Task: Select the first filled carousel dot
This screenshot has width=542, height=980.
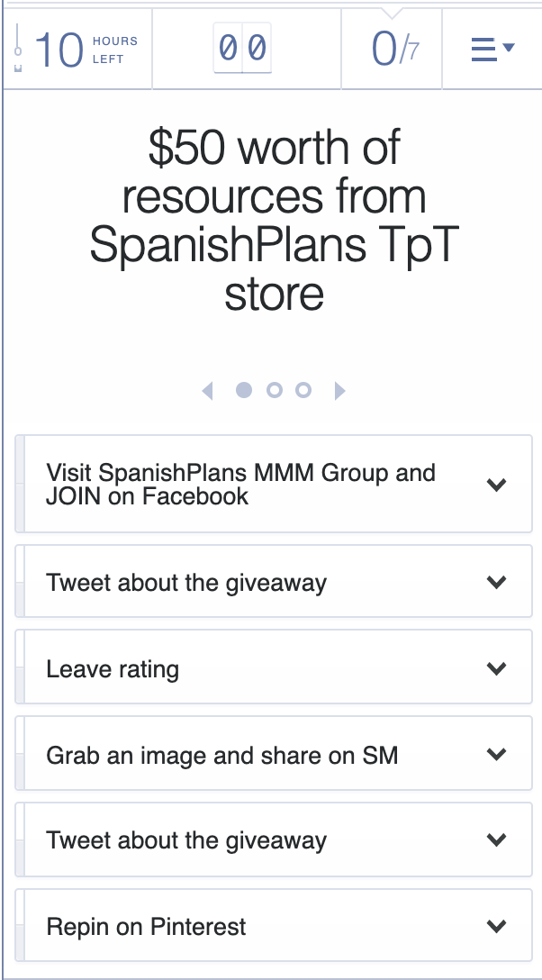Action: 243,390
